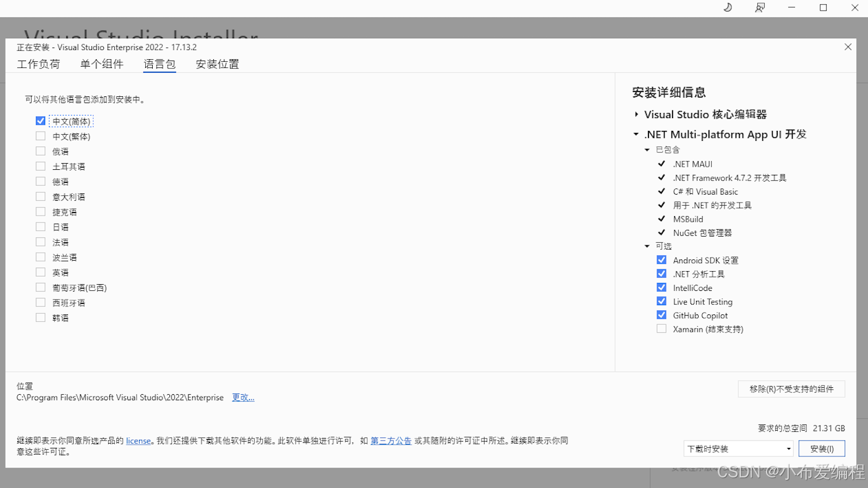
Task: Tick the 德语 language checkbox
Action: [x=41, y=182]
